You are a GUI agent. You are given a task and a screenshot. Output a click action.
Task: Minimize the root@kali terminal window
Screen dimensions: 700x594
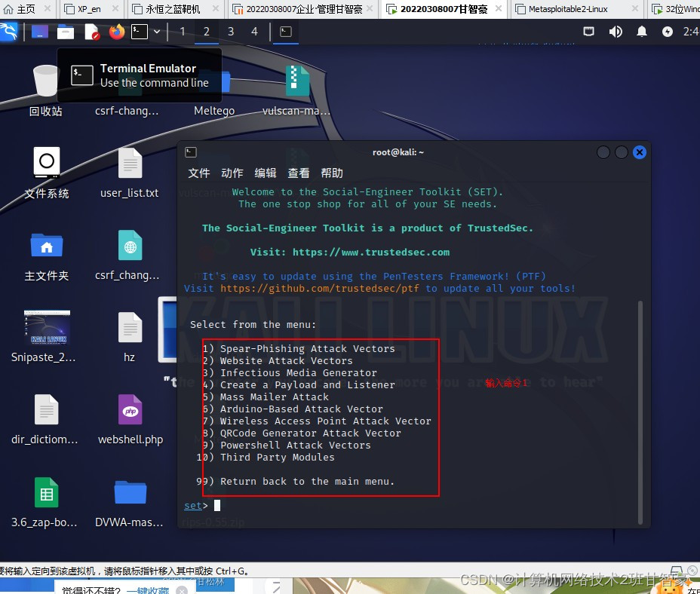click(x=603, y=152)
